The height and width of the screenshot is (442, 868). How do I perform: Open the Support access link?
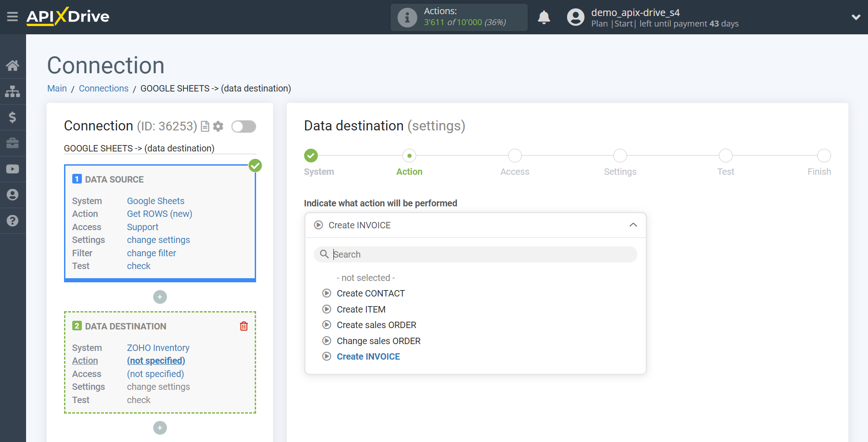pyautogui.click(x=143, y=227)
